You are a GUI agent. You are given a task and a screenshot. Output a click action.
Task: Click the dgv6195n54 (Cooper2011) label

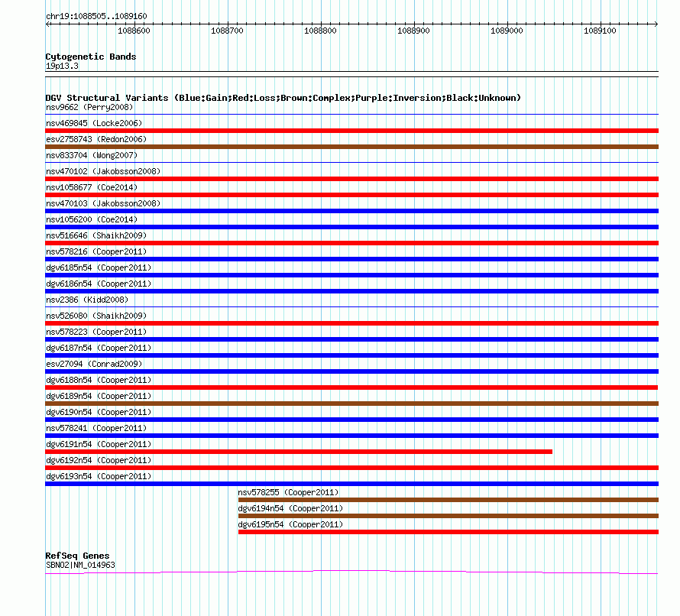(x=290, y=524)
